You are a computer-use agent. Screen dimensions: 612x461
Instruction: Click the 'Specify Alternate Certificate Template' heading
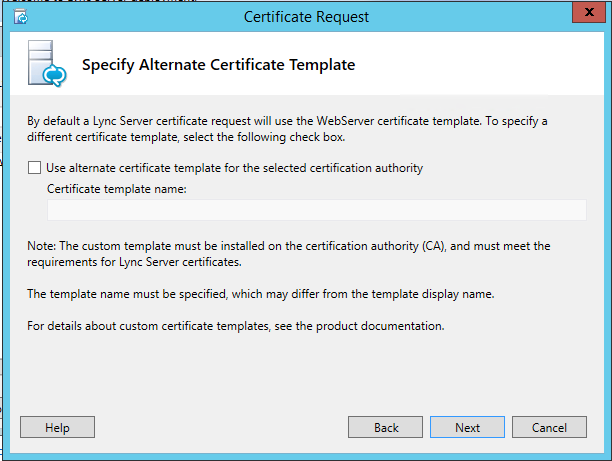[x=218, y=66]
